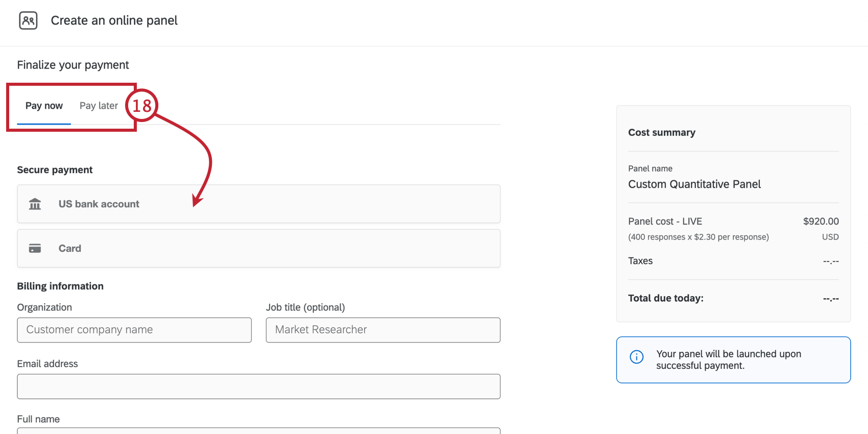This screenshot has width=868, height=434.
Task: Click the Job title input field
Action: point(383,330)
